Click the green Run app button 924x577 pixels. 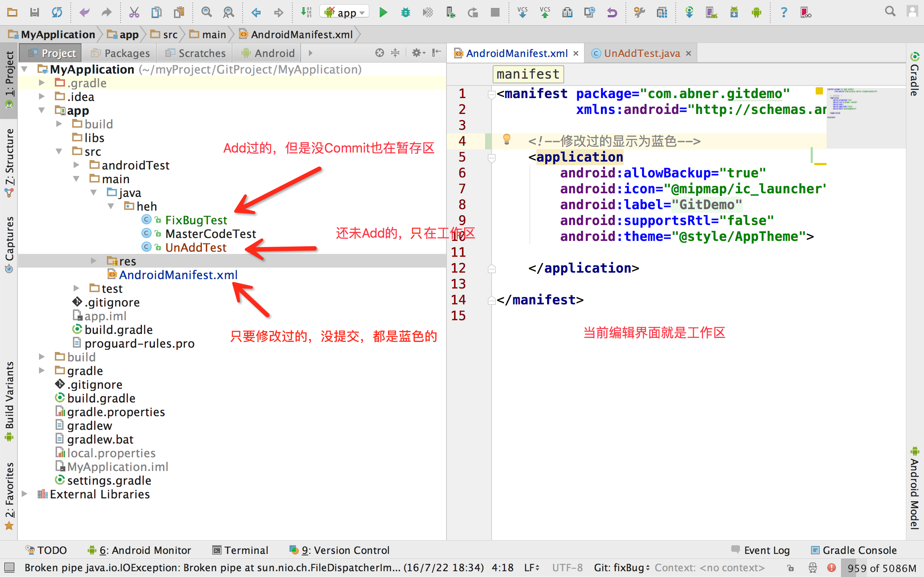[383, 13]
